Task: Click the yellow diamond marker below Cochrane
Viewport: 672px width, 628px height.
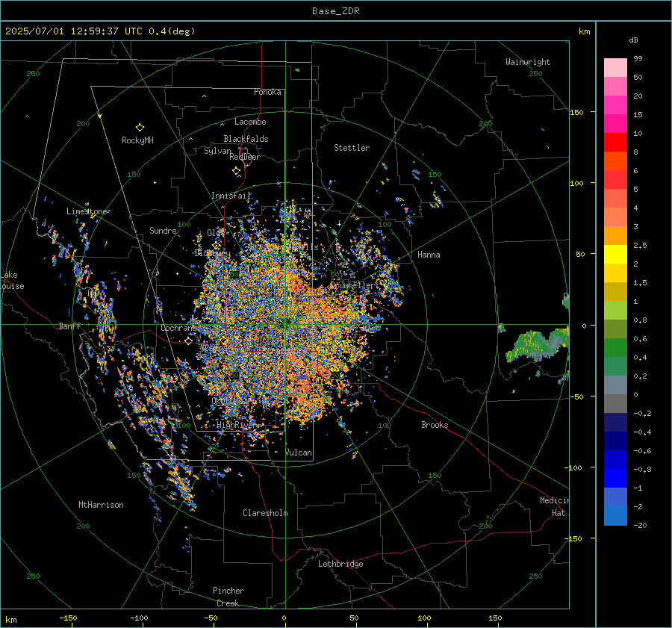Action: tap(188, 341)
